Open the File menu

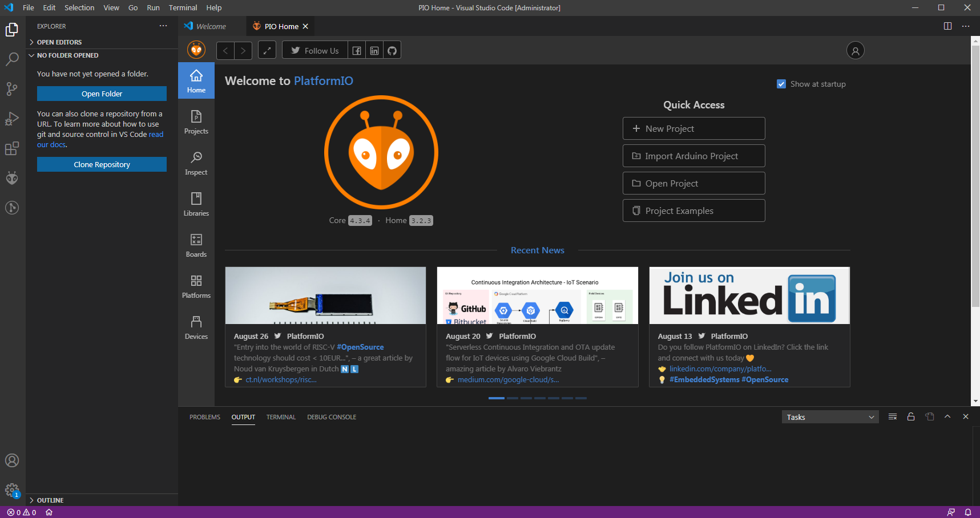[29, 8]
